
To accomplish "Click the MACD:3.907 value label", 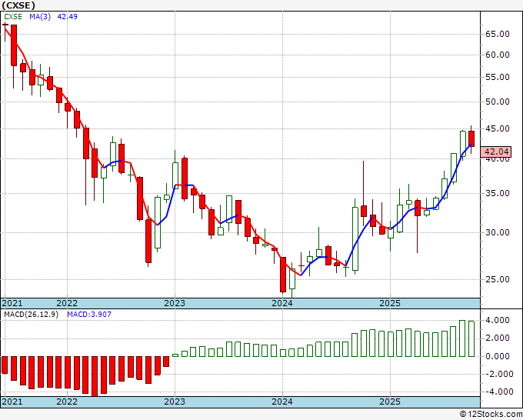I will point(89,315).
